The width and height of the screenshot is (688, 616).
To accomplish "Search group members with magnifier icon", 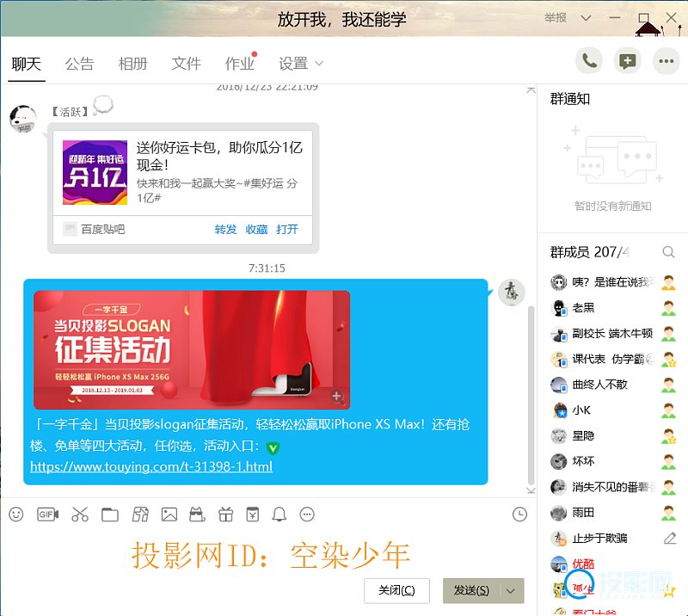I will click(x=668, y=252).
